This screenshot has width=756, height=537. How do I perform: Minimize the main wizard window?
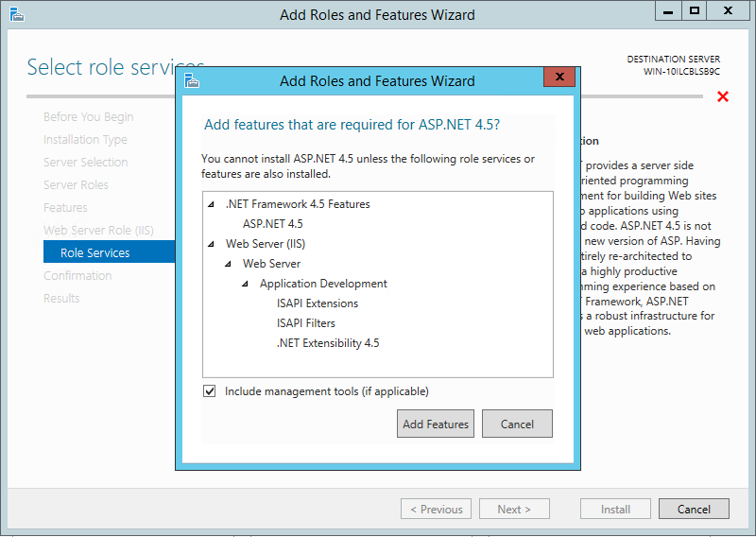(x=669, y=11)
